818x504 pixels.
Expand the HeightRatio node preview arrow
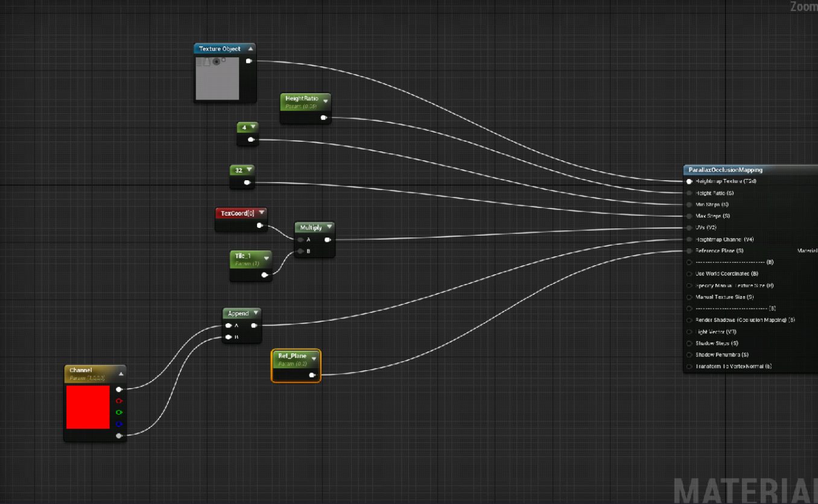tap(326, 101)
